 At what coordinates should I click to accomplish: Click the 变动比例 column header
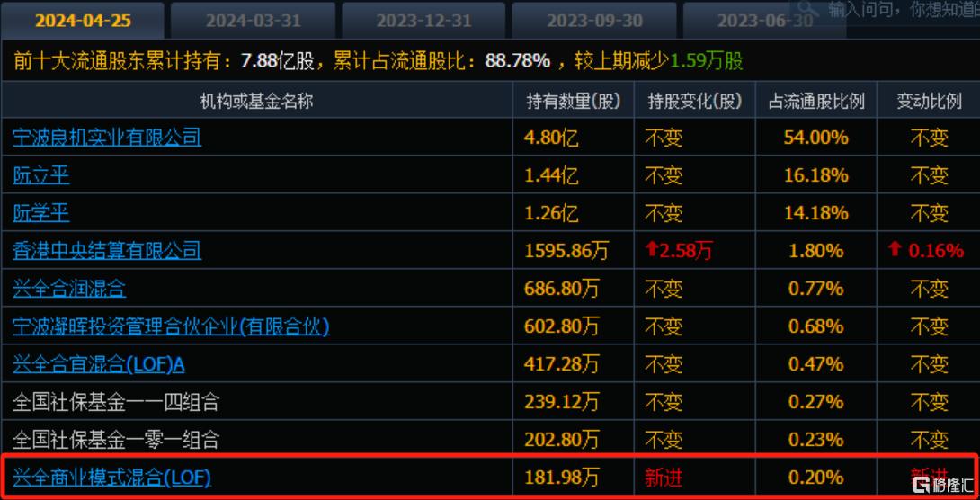click(x=930, y=102)
